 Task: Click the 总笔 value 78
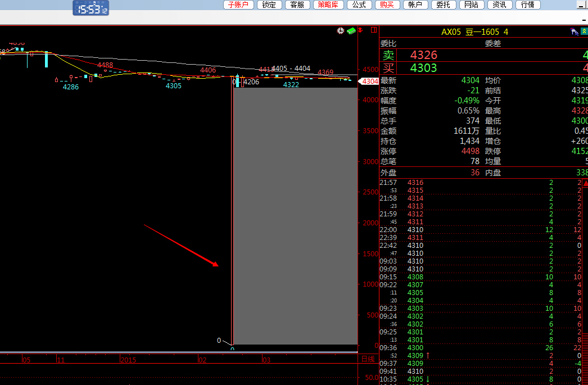pyautogui.click(x=475, y=161)
